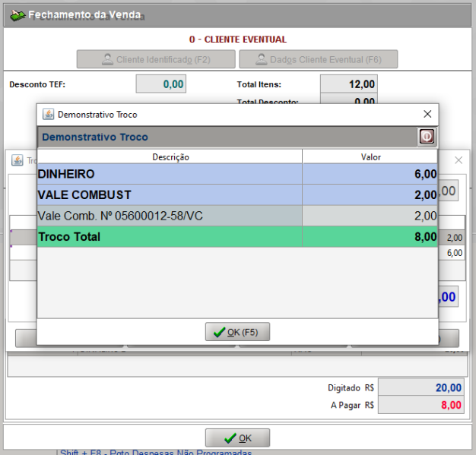Image resolution: width=476 pixels, height=455 pixels.
Task: Select the VALE COMBUST row
Action: point(170,195)
